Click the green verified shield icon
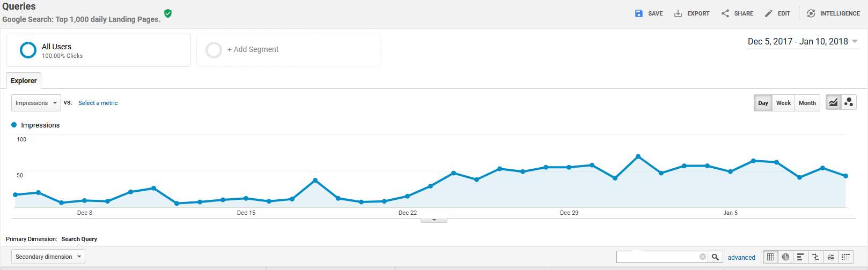Screen dimensions: 868x270 [168, 13]
